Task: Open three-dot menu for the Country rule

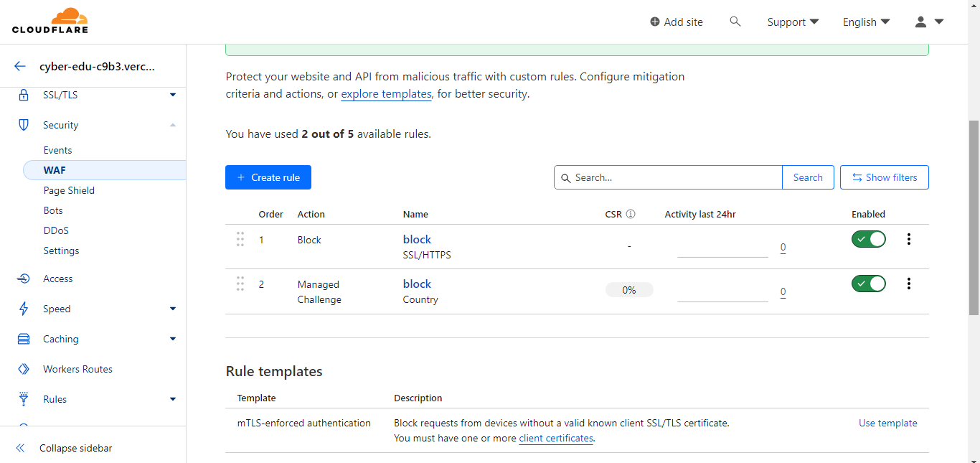Action: pos(909,284)
